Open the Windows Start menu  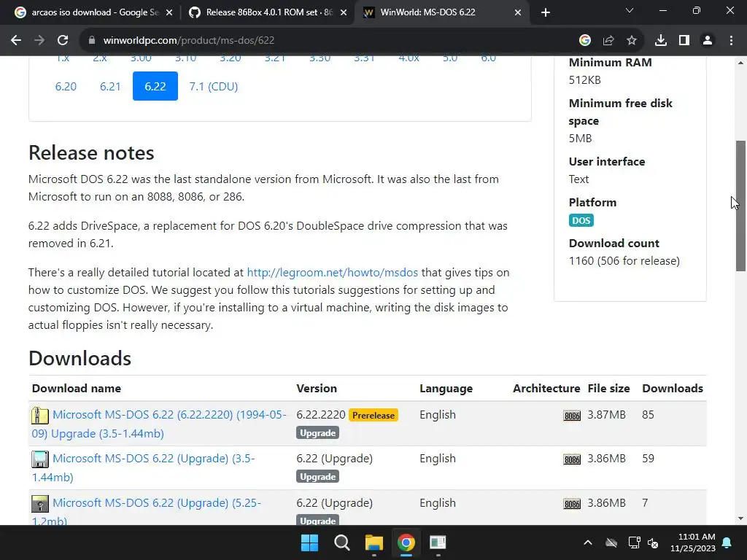point(309,542)
